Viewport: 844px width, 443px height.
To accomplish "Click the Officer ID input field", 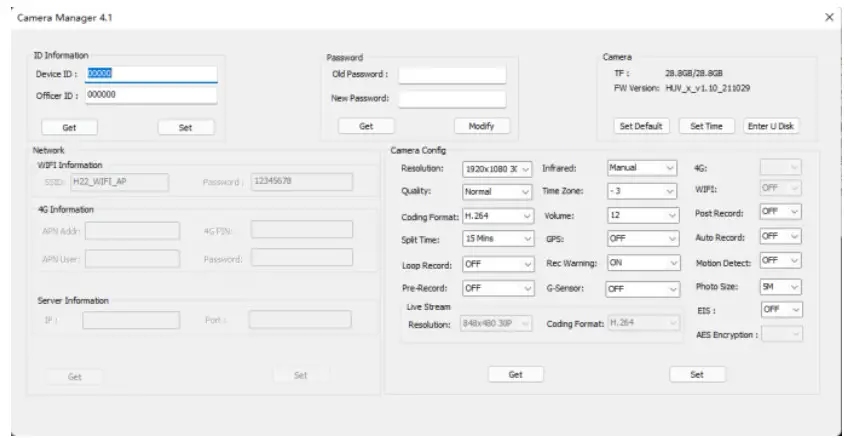I will pyautogui.click(x=151, y=95).
